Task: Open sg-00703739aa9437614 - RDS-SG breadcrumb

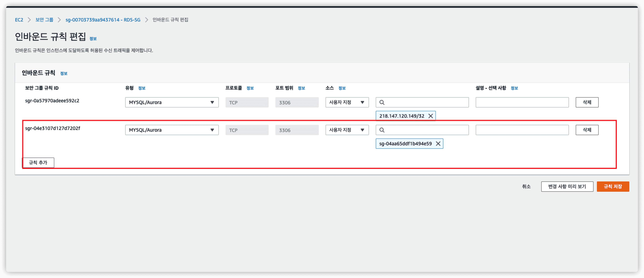Action: coord(103,20)
